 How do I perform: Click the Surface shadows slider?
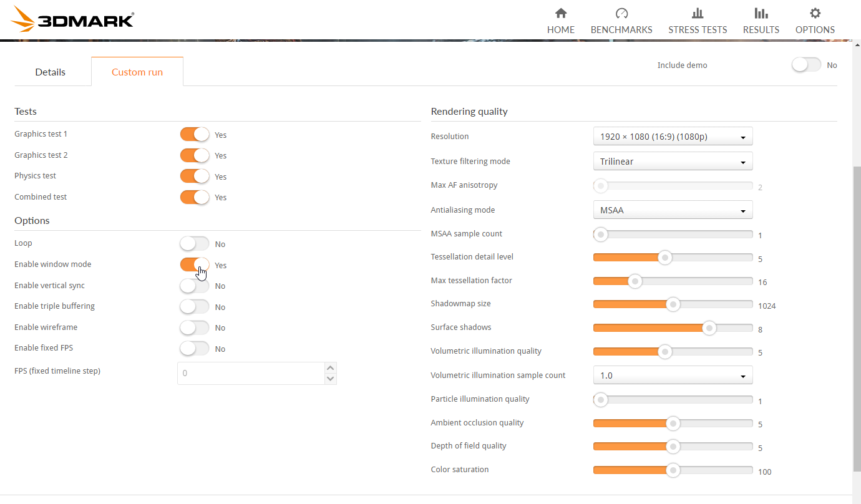coord(673,327)
